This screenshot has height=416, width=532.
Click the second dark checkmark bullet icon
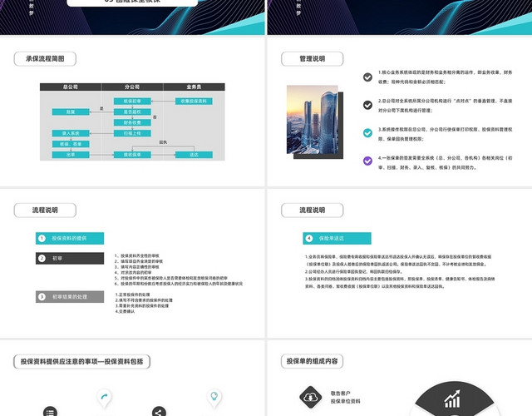pyautogui.click(x=367, y=106)
